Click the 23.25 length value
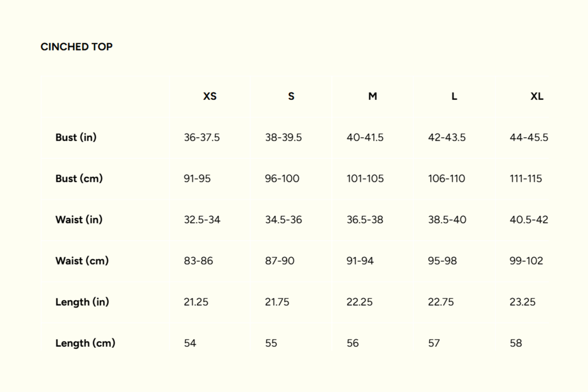Image resolution: width=588 pixels, height=392 pixels. [523, 302]
